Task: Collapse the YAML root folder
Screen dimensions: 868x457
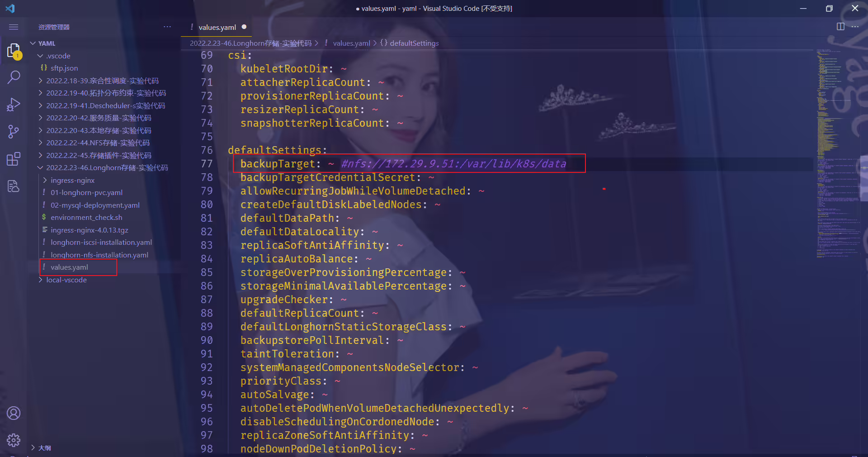Action: [33, 43]
